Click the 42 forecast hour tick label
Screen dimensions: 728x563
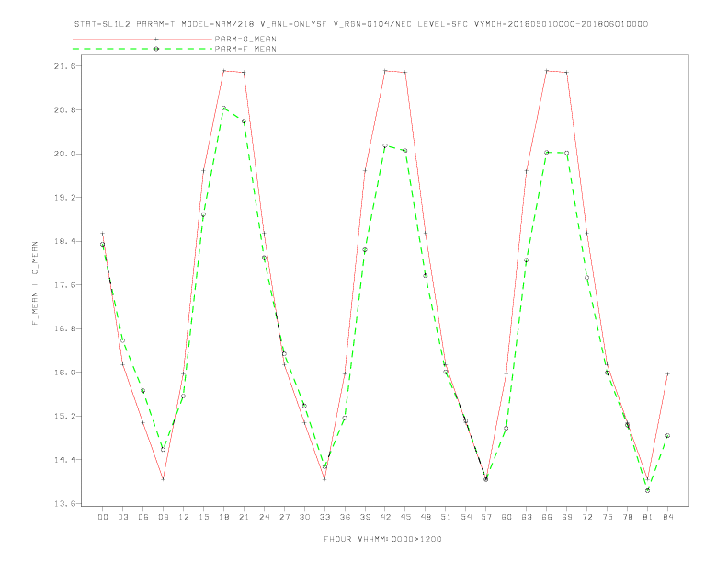point(385,517)
